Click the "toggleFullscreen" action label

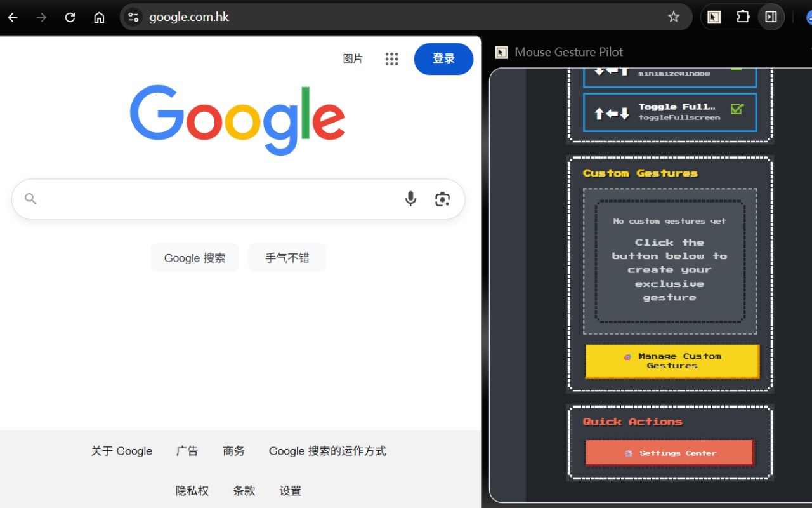(679, 117)
